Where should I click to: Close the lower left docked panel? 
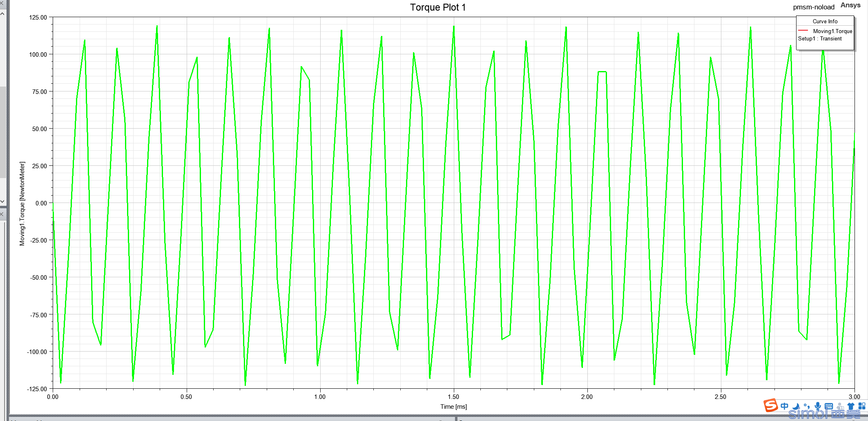tap(2, 214)
